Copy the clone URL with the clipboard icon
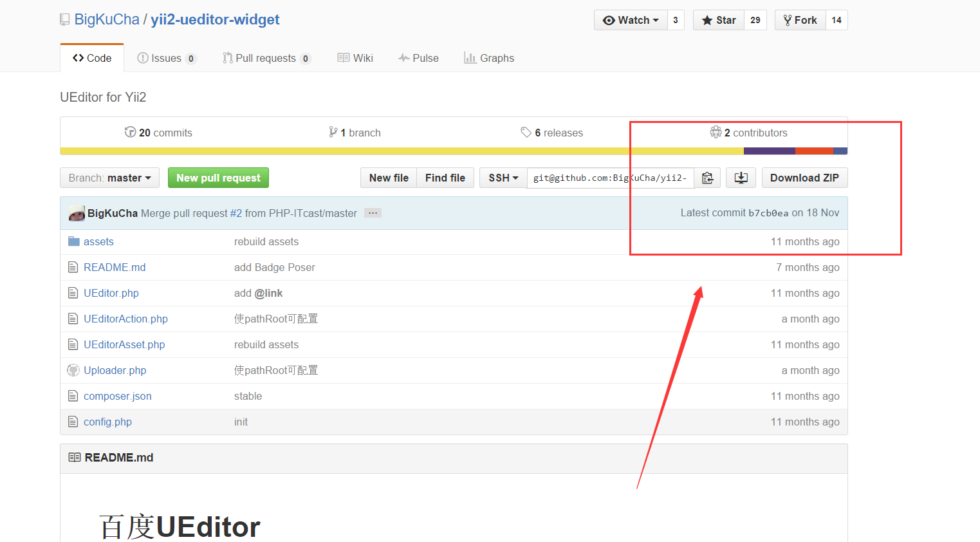The width and height of the screenshot is (980, 542). click(x=707, y=178)
